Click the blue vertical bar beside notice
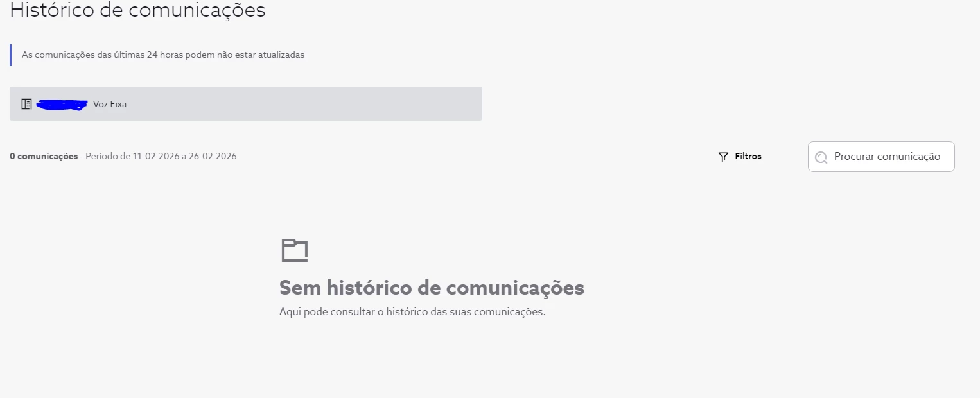Screen dimensions: 980x398 (x=10, y=55)
